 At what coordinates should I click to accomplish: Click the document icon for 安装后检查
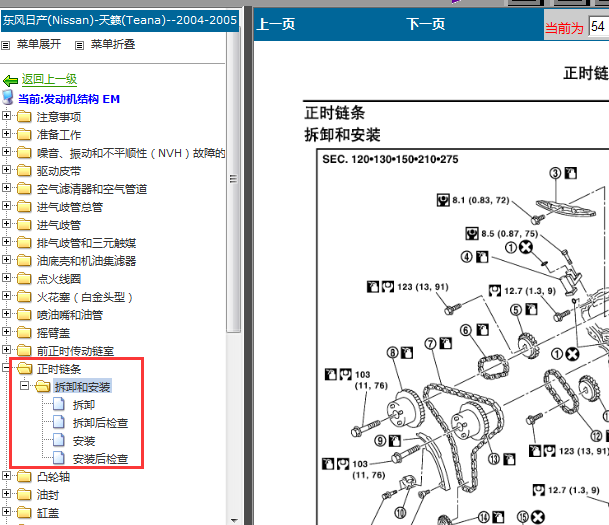pos(59,458)
